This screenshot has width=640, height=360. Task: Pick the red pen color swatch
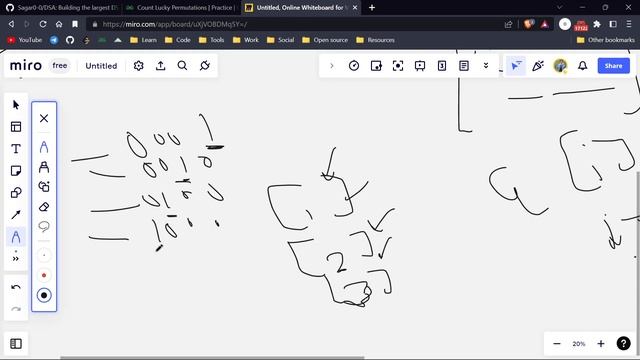(44, 276)
